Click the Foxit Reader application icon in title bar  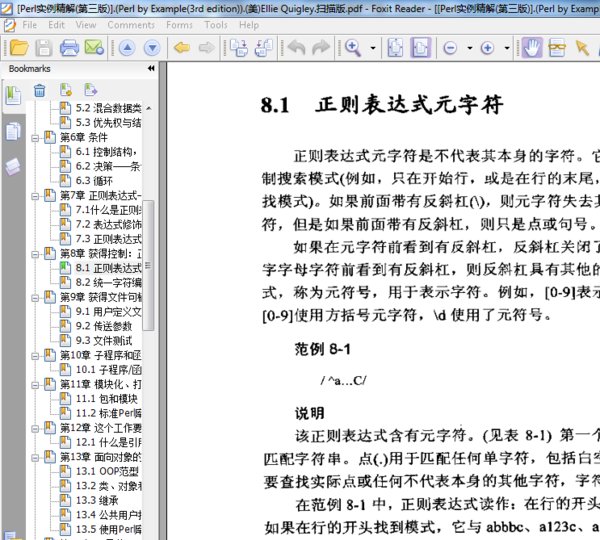point(7,8)
